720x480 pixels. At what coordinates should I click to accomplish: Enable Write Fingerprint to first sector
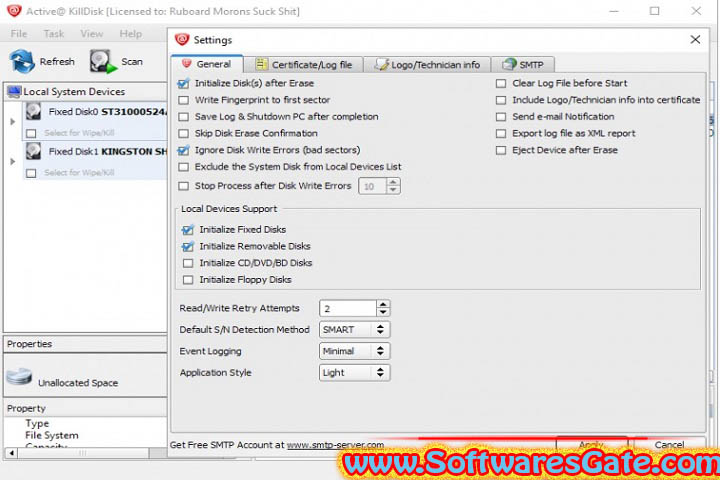183,100
